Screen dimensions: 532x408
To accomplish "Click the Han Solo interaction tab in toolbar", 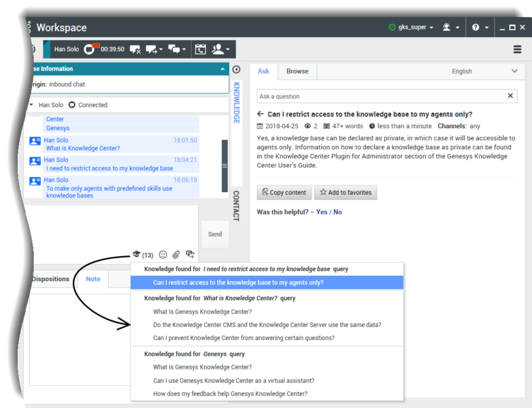I will tap(67, 49).
